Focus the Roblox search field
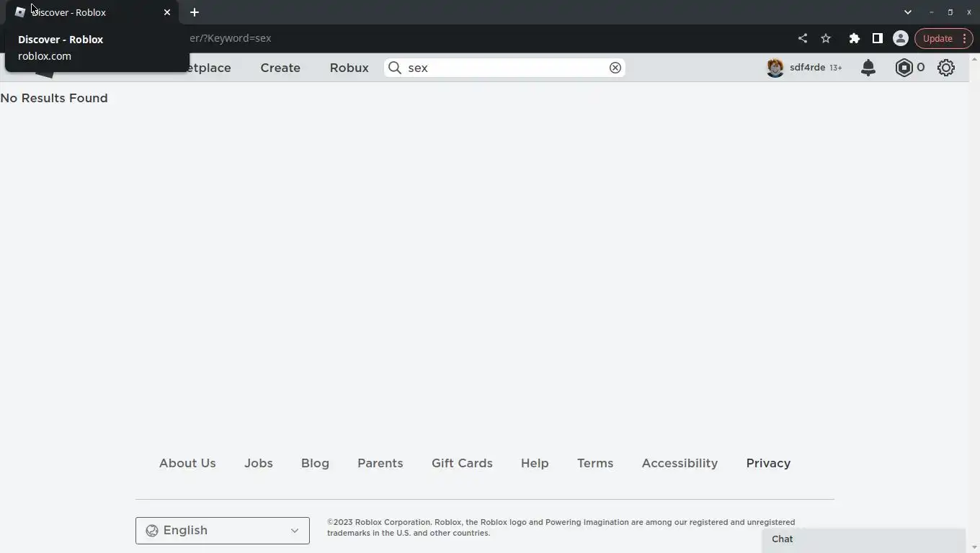 [x=504, y=68]
